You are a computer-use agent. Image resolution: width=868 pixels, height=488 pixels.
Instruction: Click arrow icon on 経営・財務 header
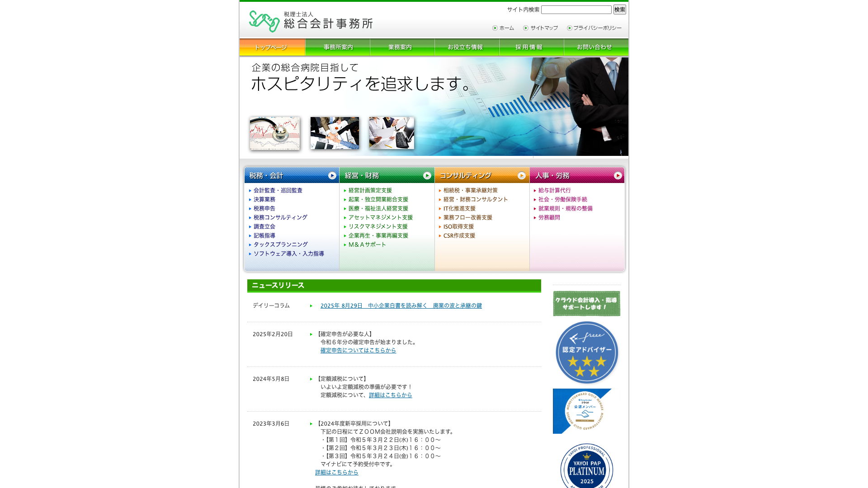[x=427, y=175]
